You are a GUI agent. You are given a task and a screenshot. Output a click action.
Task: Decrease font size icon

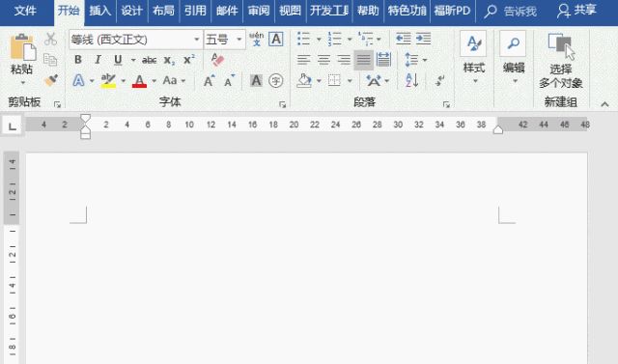click(229, 81)
